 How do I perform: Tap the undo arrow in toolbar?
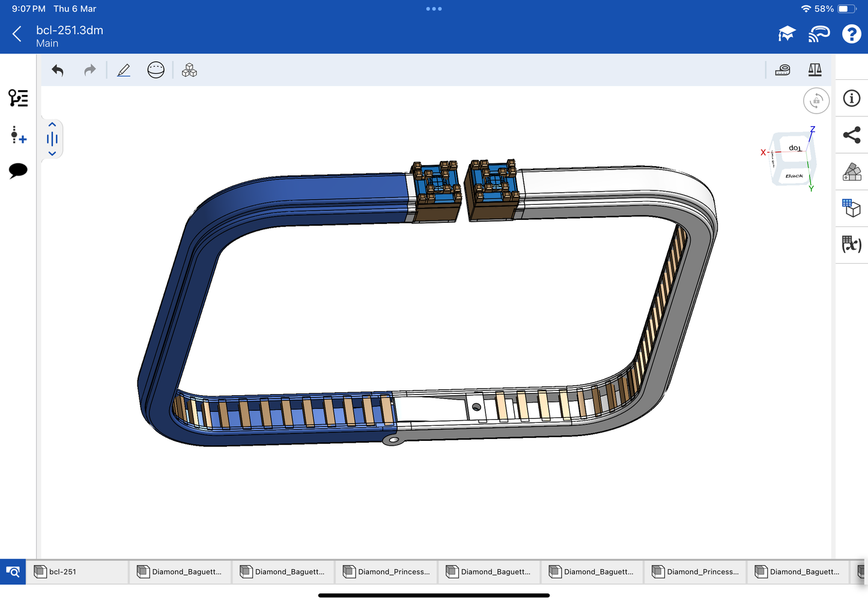coord(58,70)
